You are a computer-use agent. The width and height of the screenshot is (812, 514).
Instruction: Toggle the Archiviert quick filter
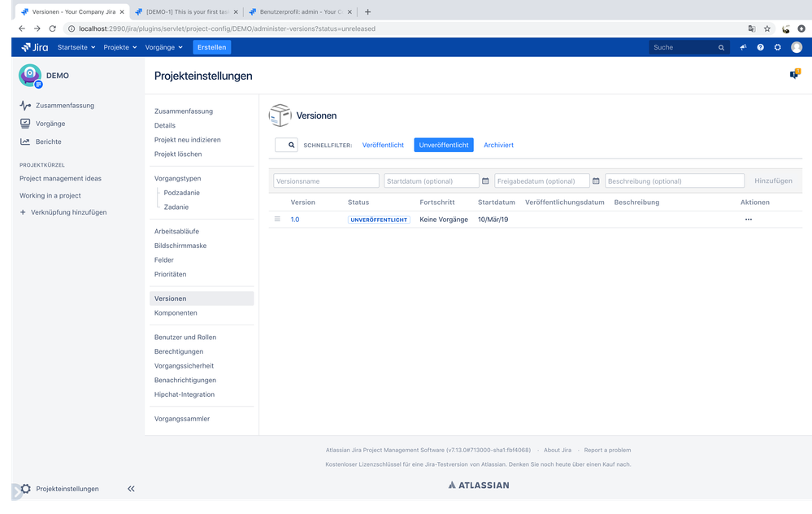[x=499, y=145]
